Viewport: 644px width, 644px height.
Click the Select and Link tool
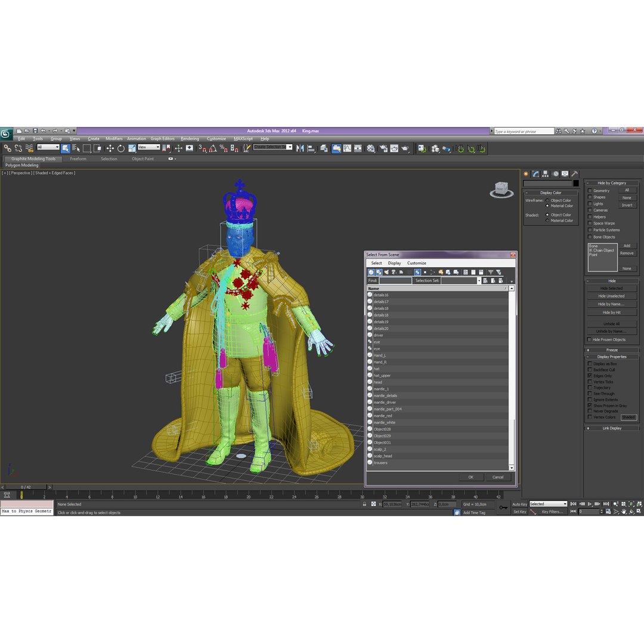coord(7,148)
